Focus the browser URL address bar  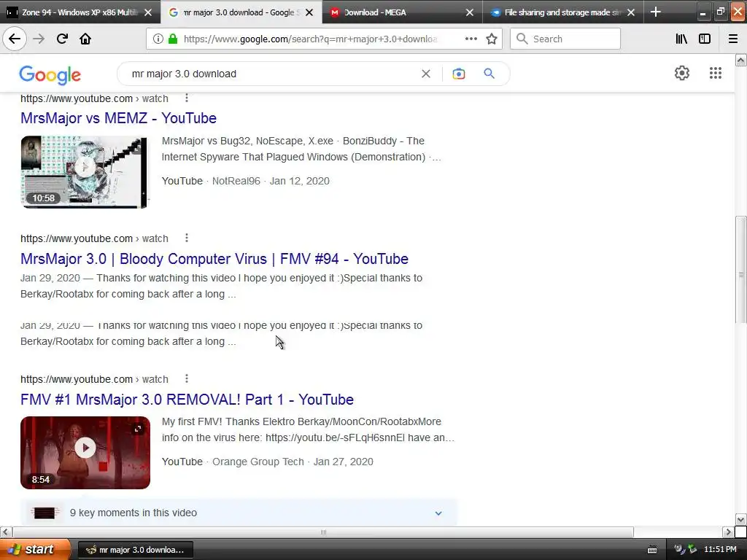tap(309, 39)
